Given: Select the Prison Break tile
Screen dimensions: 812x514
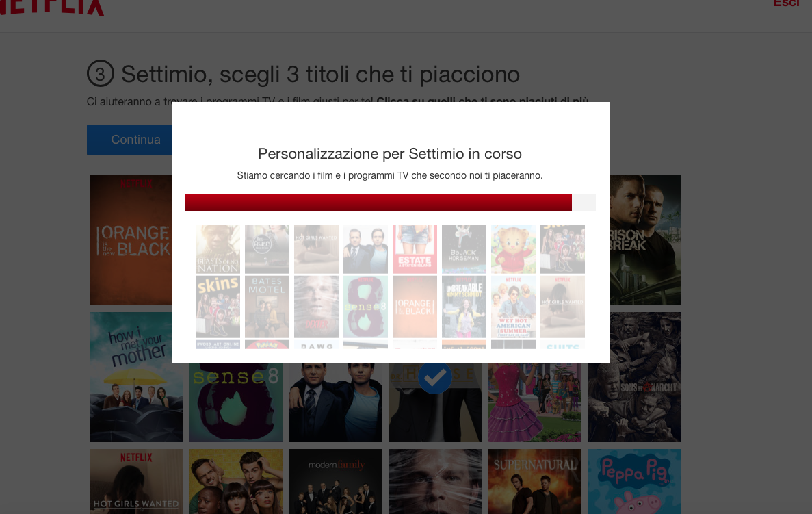Looking at the screenshot, I should pyautogui.click(x=644, y=240).
